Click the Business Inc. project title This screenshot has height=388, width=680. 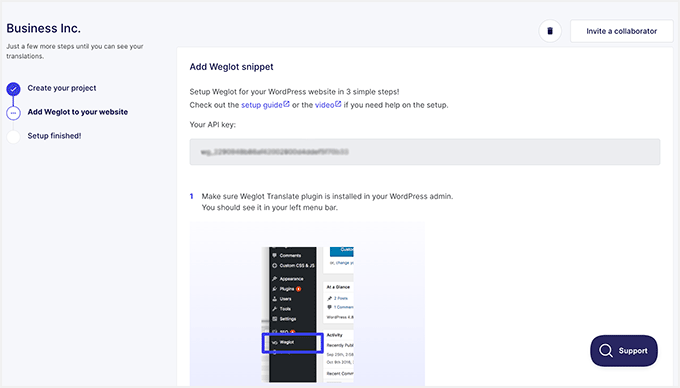[x=43, y=28]
